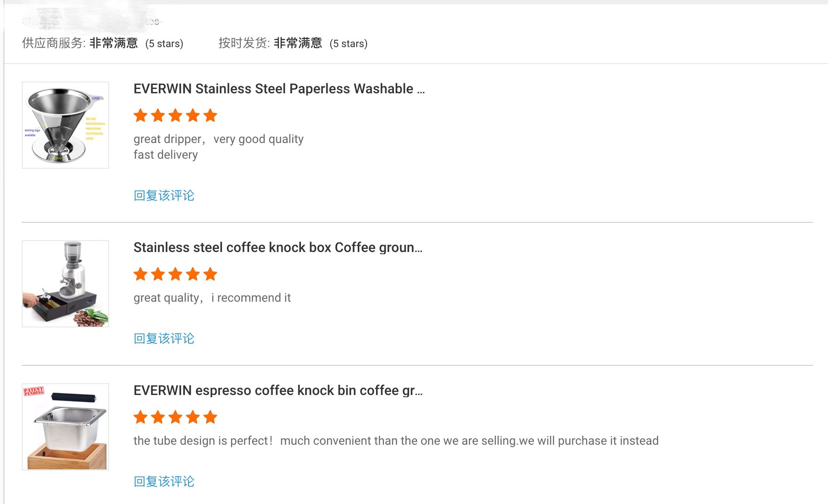Screen dimensions: 828x504
Task: Reply to the "great dripper" review
Action: [164, 195]
